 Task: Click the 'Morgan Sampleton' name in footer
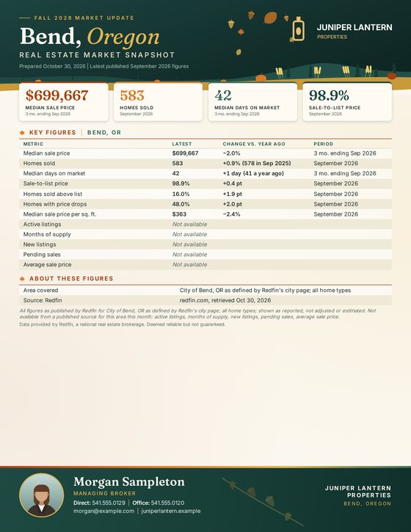click(x=129, y=482)
